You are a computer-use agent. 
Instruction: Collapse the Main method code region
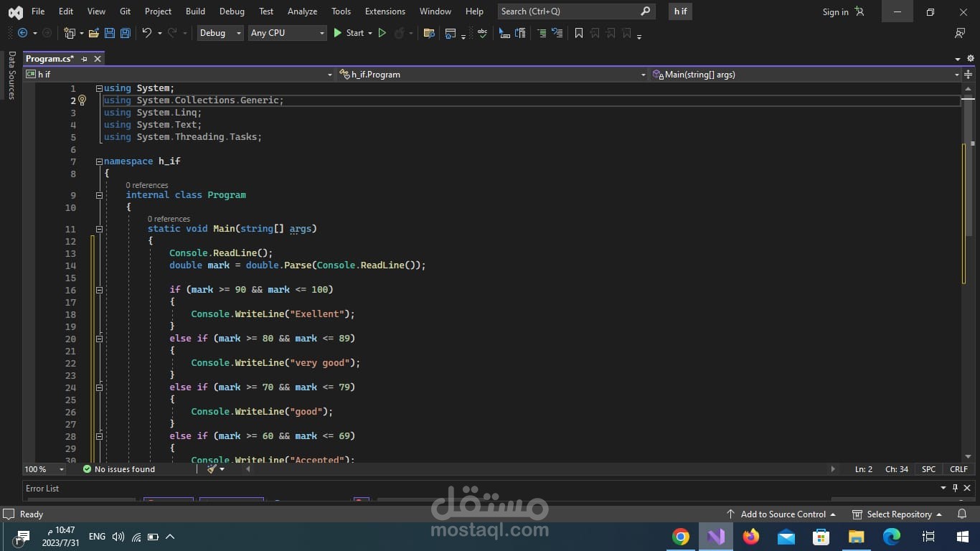[99, 228]
